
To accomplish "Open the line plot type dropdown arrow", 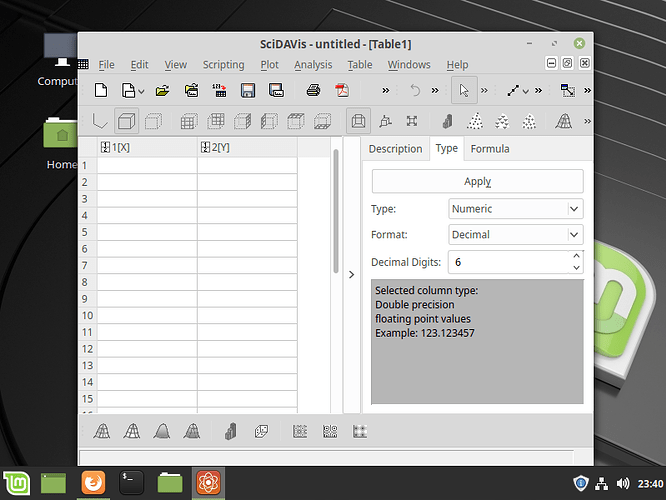I will [x=526, y=91].
